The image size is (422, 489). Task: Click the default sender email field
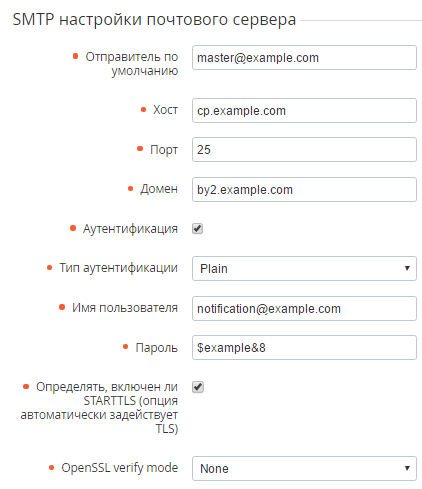click(304, 58)
